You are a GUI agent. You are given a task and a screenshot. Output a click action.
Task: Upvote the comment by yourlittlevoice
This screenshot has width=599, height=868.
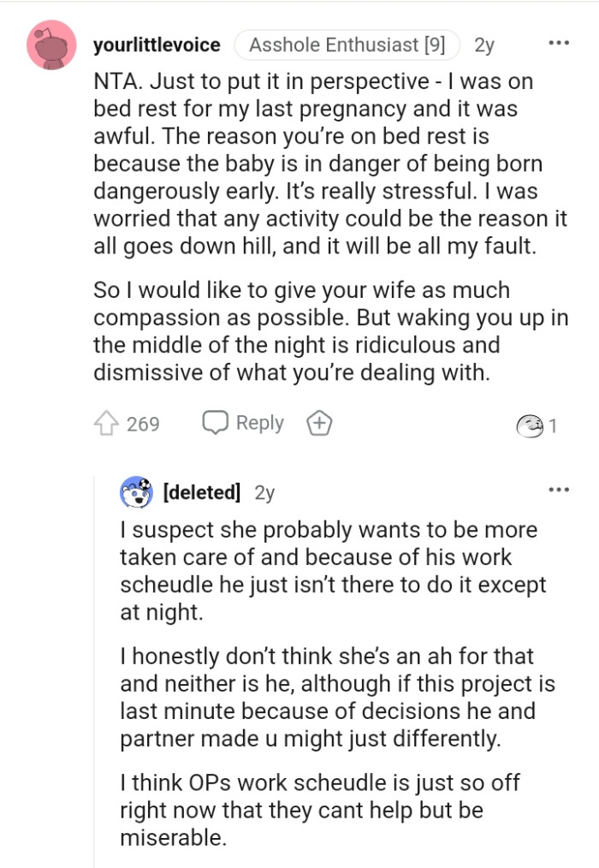(105, 423)
